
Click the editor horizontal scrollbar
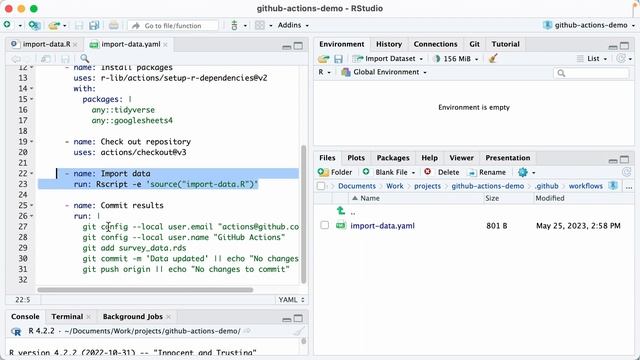[145, 290]
